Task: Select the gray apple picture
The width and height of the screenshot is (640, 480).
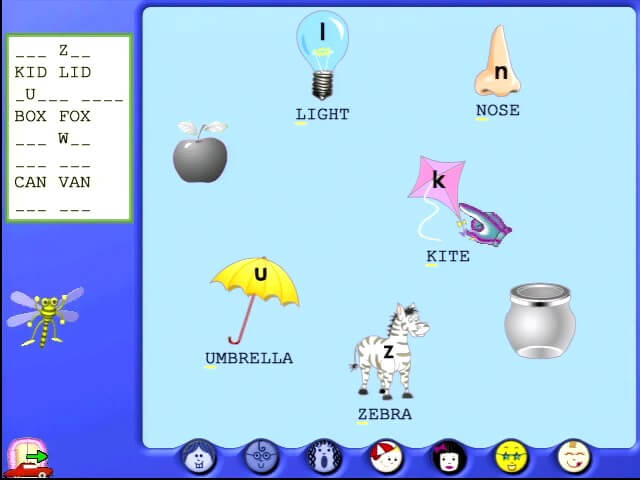Action: [x=200, y=151]
